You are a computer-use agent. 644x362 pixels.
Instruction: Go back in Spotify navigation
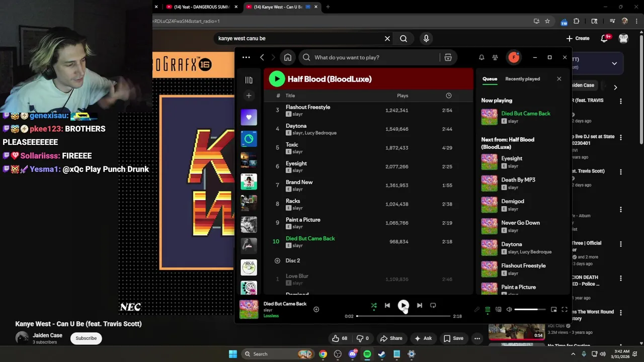pyautogui.click(x=262, y=57)
